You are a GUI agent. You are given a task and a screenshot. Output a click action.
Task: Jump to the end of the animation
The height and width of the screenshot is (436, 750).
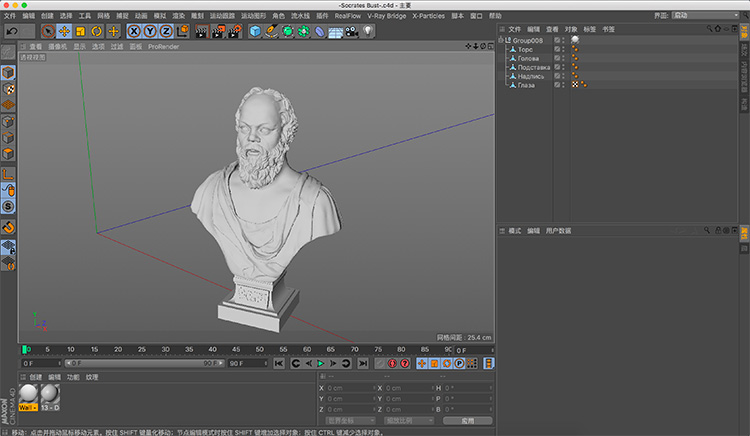pyautogui.click(x=363, y=364)
